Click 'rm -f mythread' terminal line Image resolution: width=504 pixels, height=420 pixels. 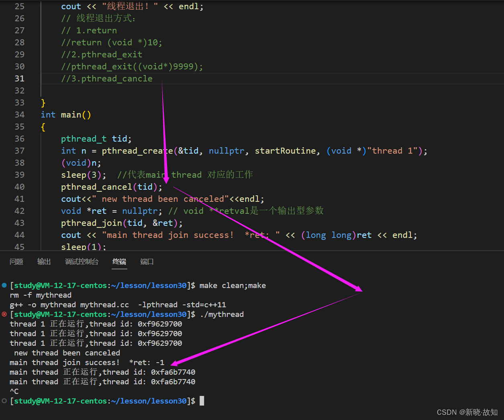point(41,295)
